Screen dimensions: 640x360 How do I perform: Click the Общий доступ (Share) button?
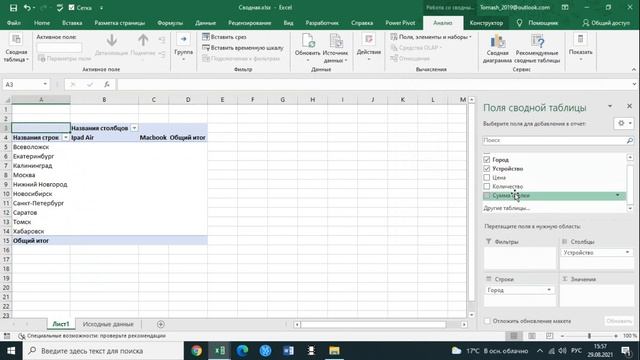(x=607, y=23)
